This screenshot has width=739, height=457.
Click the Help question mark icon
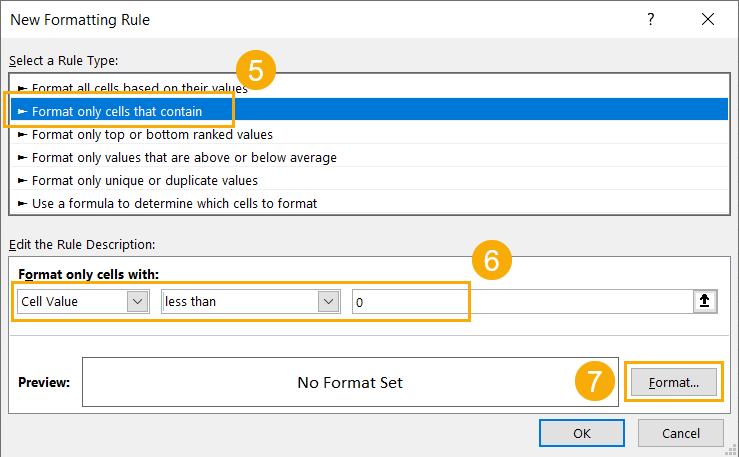[x=651, y=19]
